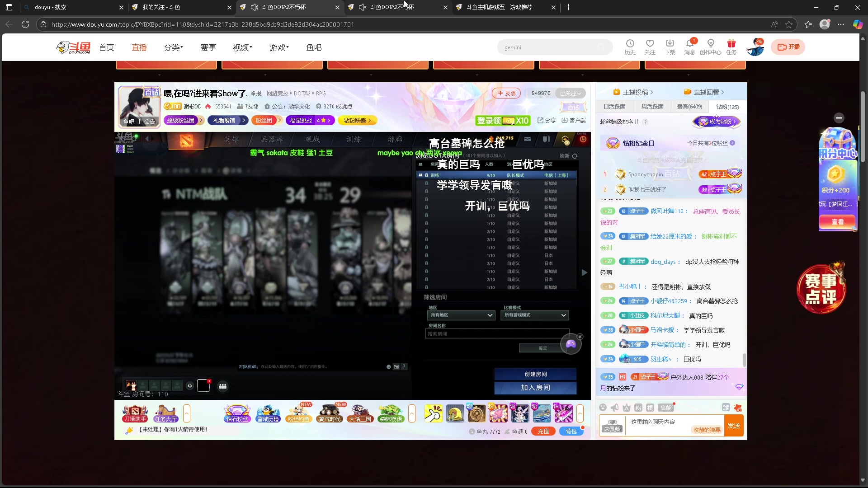Toggle the 高能 button in chat toolbar
Viewport: 868px width, 488px height.
[x=666, y=408]
